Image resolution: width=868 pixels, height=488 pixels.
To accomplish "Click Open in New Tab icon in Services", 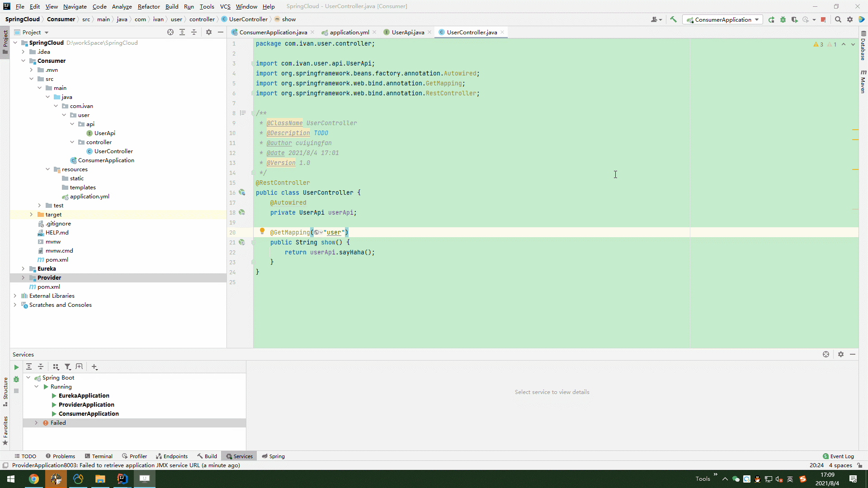I will tap(80, 367).
